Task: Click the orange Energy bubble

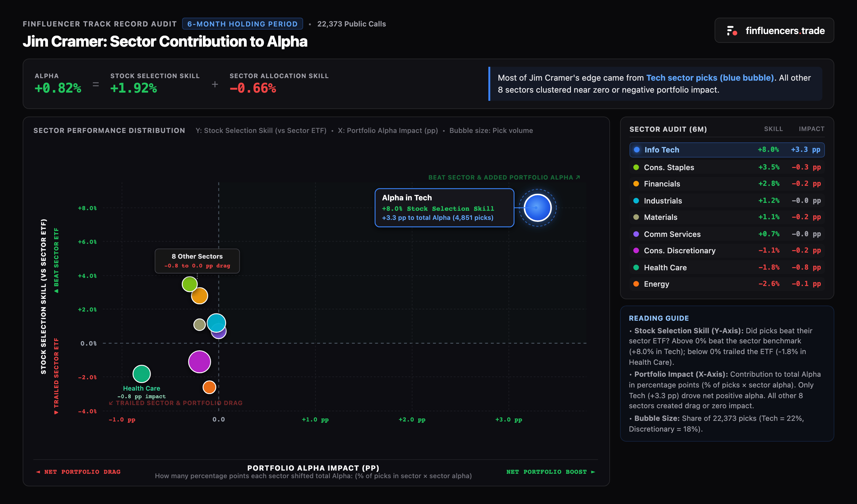Action: (x=209, y=387)
